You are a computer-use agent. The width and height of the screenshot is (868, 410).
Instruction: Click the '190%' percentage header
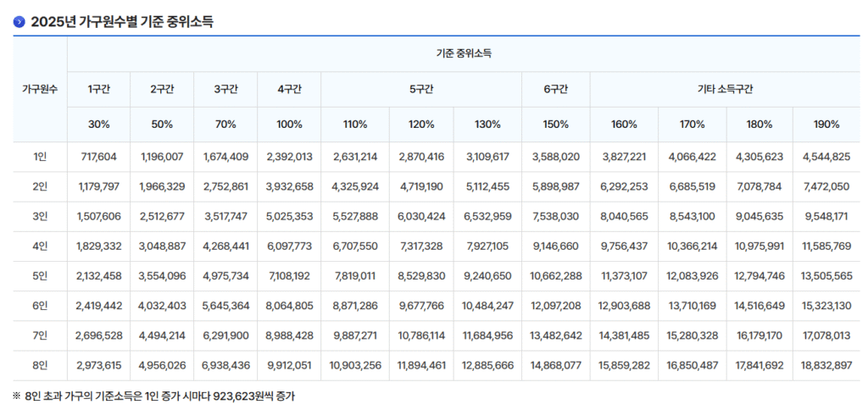[826, 125]
